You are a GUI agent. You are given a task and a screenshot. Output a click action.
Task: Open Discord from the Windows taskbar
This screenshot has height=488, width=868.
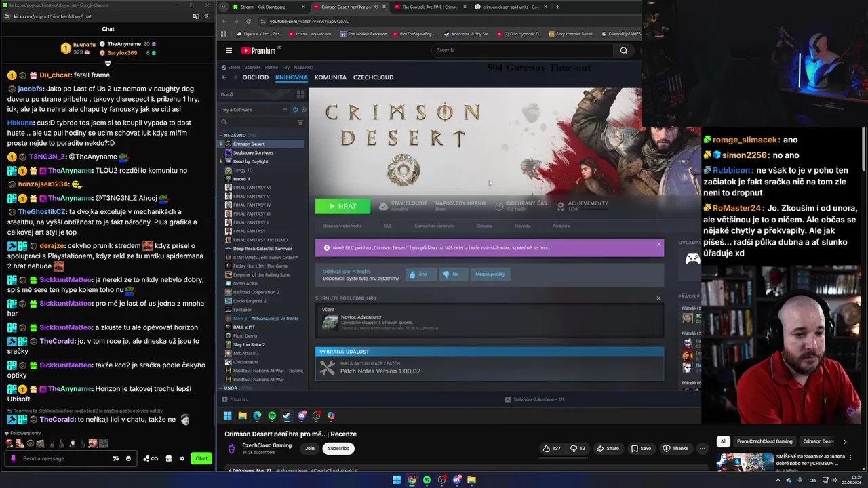click(x=456, y=480)
